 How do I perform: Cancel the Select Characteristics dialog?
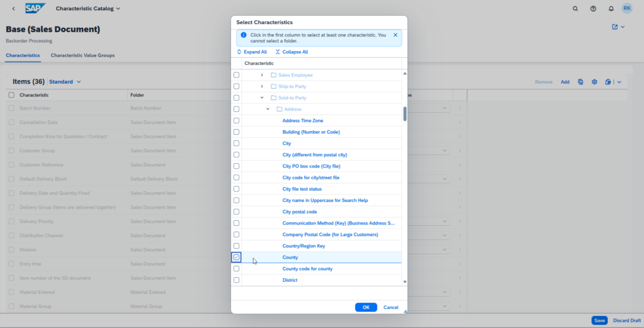pyautogui.click(x=391, y=307)
